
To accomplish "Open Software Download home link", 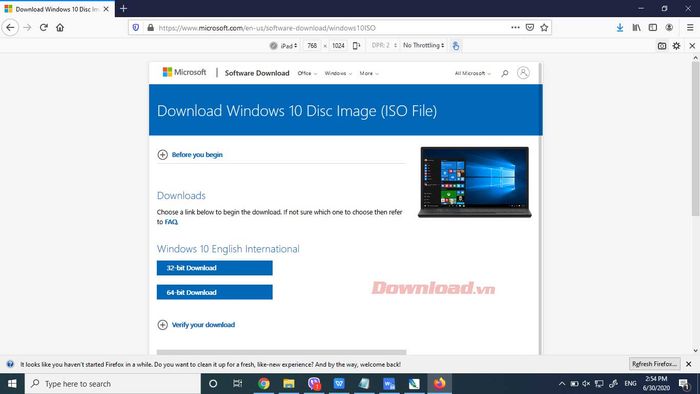I will (257, 73).
